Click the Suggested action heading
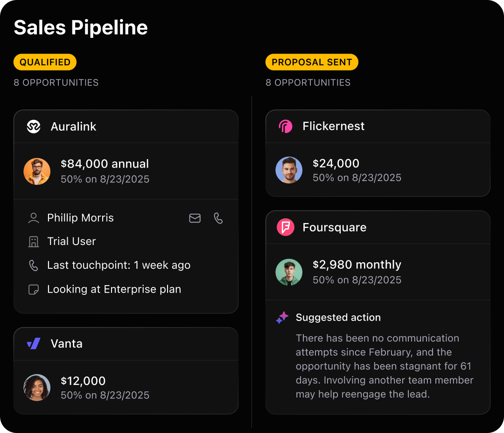The width and height of the screenshot is (504, 433). (338, 317)
